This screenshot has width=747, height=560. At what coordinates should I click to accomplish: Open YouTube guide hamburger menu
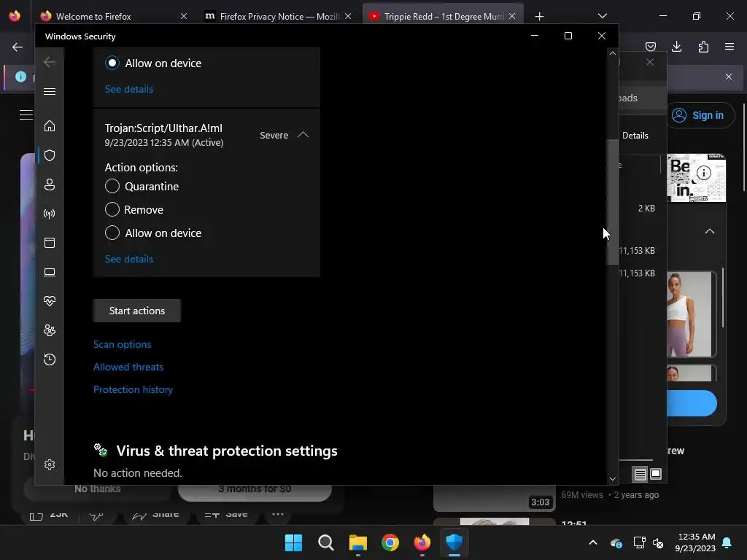(x=26, y=114)
